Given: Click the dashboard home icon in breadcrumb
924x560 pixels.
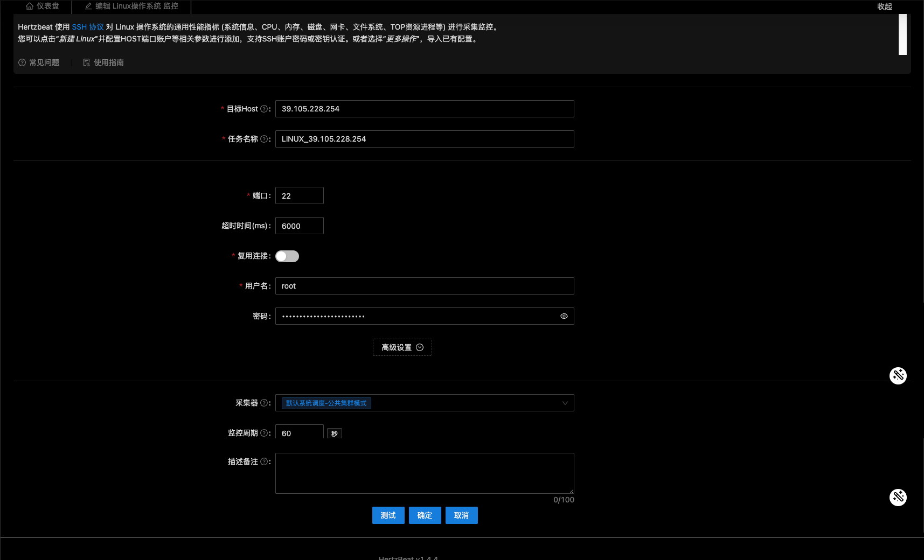Looking at the screenshot, I should pyautogui.click(x=30, y=6).
